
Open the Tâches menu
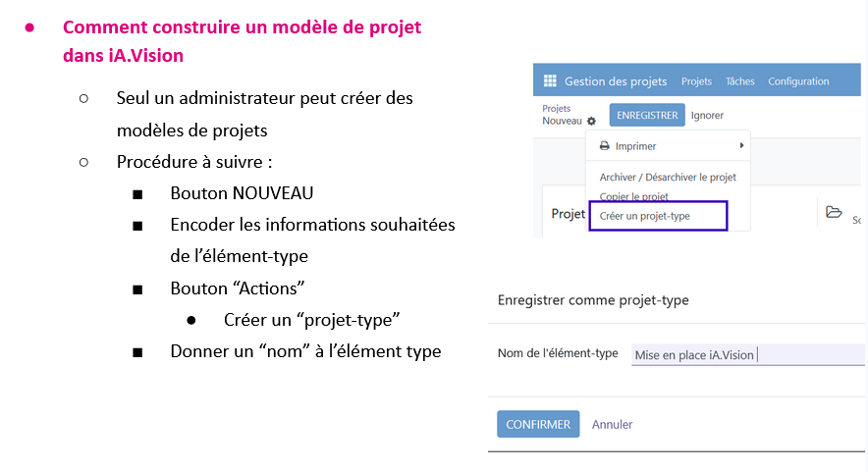pyautogui.click(x=739, y=81)
